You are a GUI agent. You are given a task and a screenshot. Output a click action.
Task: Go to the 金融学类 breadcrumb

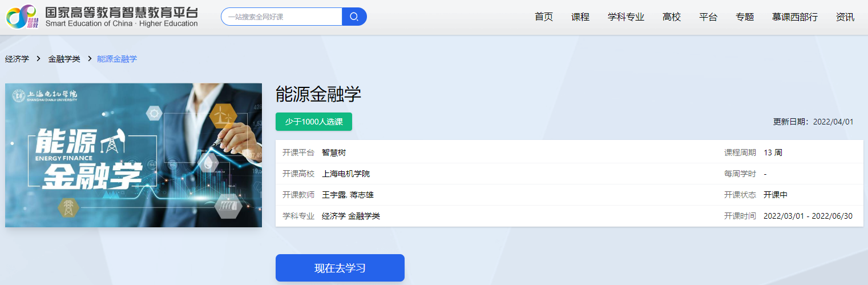(64, 59)
